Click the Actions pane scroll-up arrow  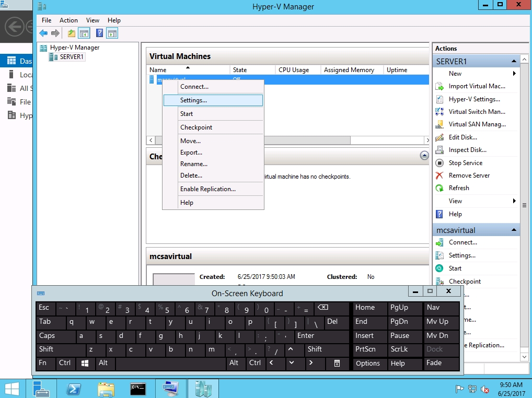(x=524, y=60)
